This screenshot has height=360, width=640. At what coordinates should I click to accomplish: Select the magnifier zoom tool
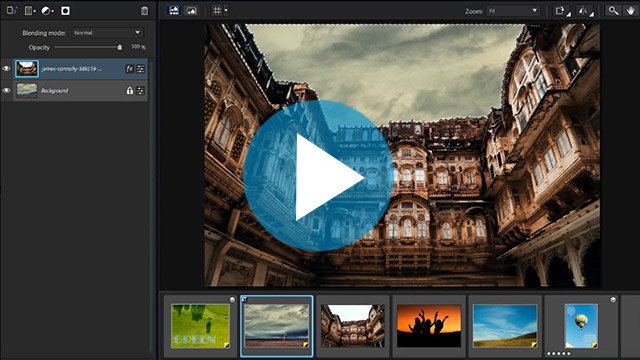(613, 11)
